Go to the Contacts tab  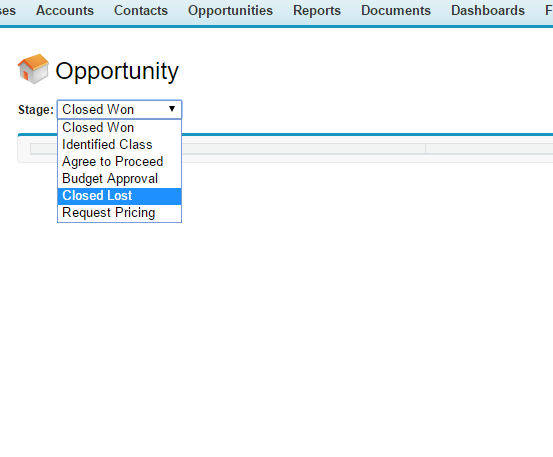141,11
